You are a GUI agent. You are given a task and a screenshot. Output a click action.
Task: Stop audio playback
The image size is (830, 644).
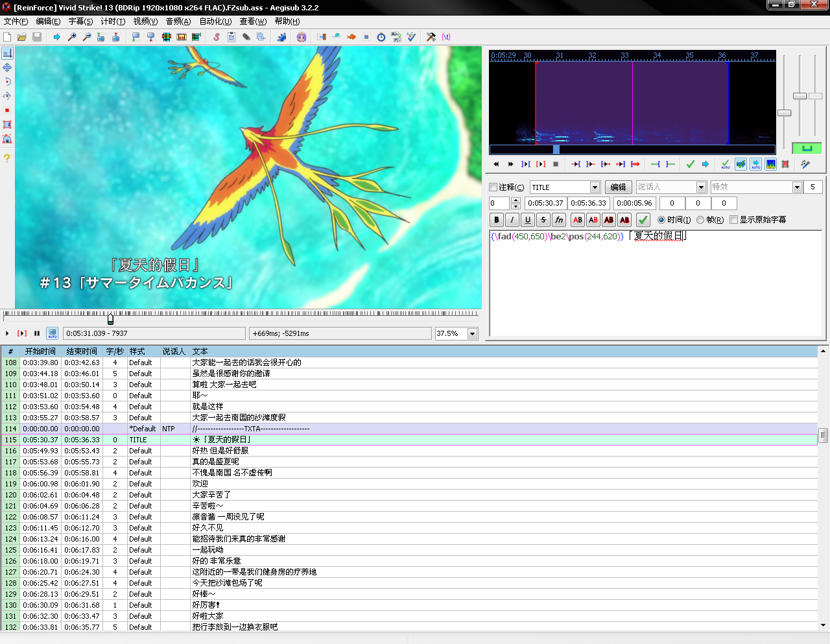coord(556,164)
